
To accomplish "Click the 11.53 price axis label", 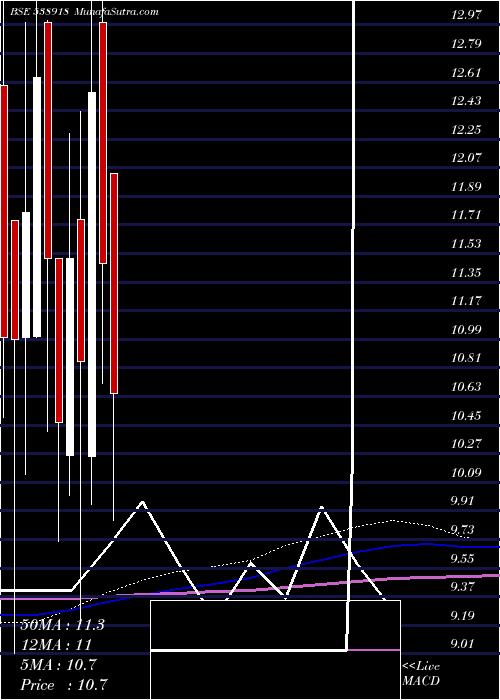I will coord(467,244).
